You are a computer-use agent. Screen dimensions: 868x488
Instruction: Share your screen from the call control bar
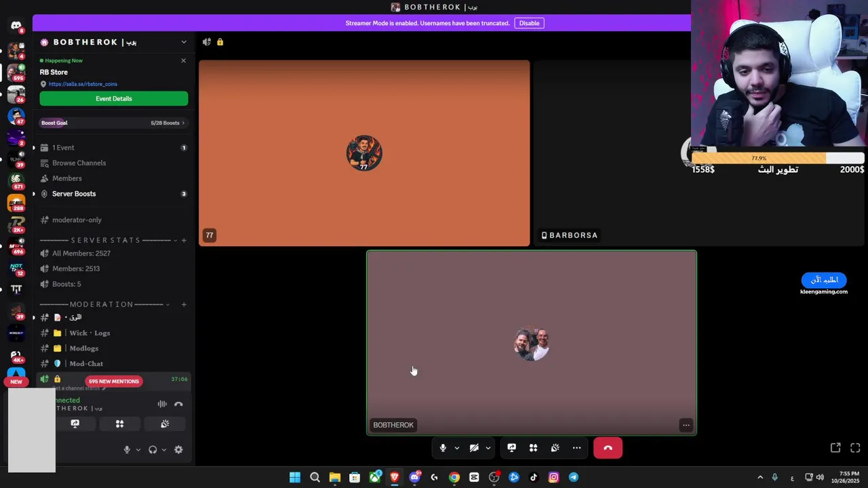click(512, 448)
